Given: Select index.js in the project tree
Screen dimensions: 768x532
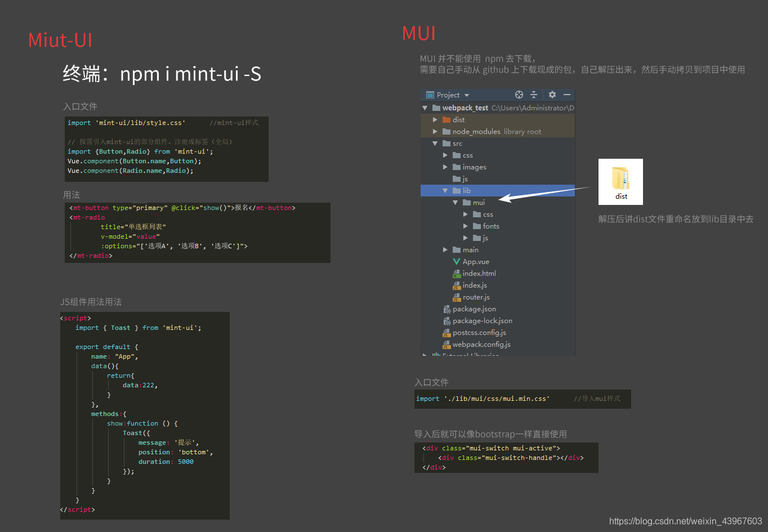Looking at the screenshot, I should tap(475, 285).
